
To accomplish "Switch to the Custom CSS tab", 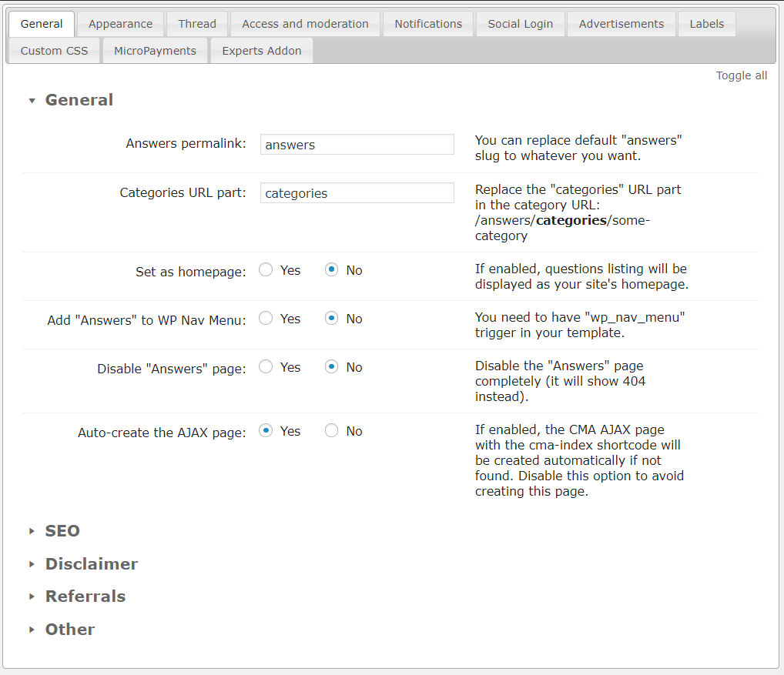I will (x=54, y=51).
